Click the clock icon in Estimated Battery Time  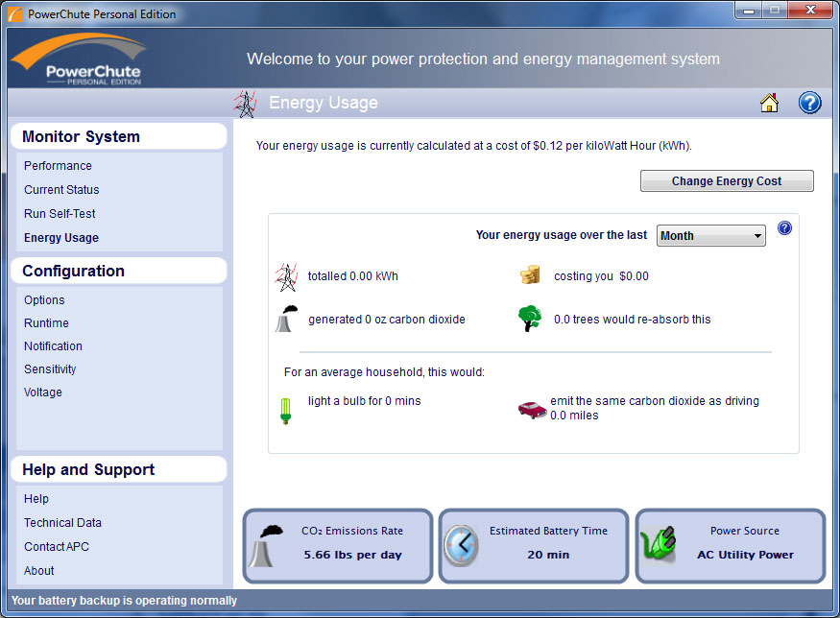pos(461,546)
